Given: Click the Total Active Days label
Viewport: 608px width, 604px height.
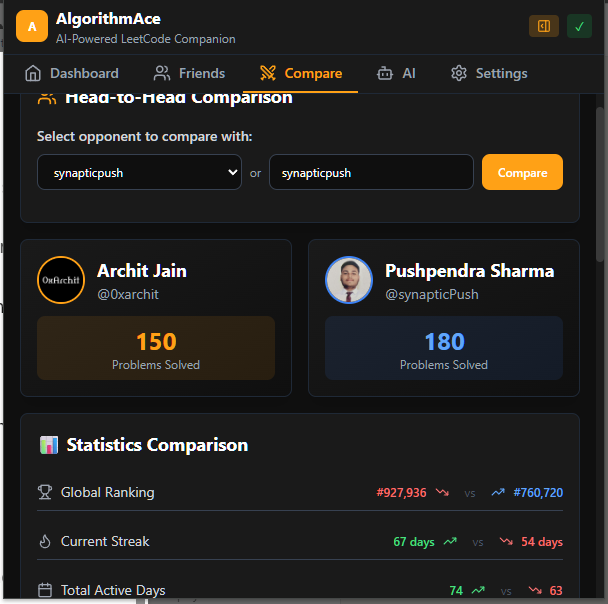Looking at the screenshot, I should click(x=113, y=590).
